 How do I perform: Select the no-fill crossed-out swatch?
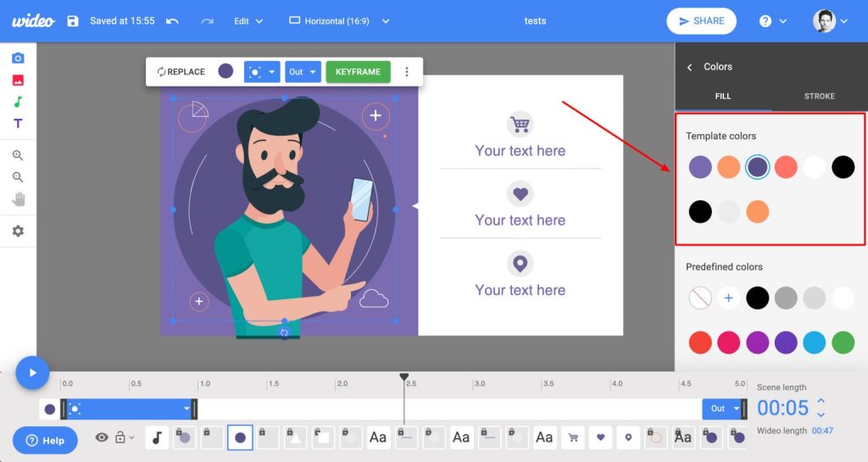[x=700, y=298]
